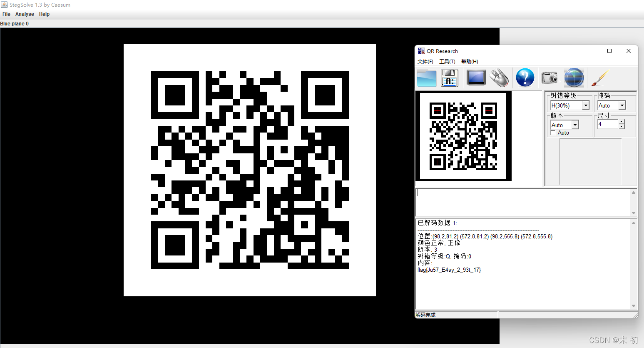The image size is (644, 348).
Task: Open the 工具(T) menu in QR Research
Action: [447, 62]
